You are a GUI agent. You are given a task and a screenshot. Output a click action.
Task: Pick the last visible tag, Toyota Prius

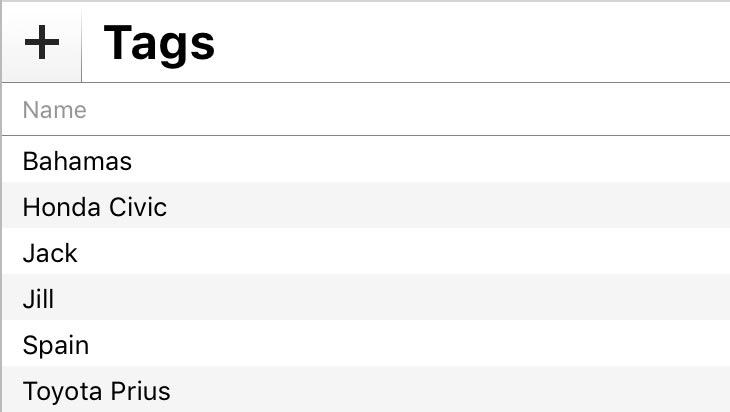[96, 391]
